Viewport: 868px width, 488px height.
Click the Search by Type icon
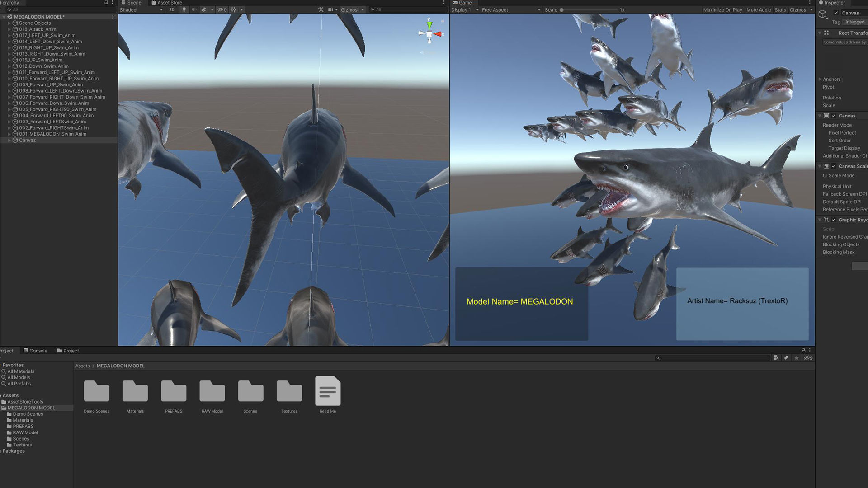click(776, 358)
